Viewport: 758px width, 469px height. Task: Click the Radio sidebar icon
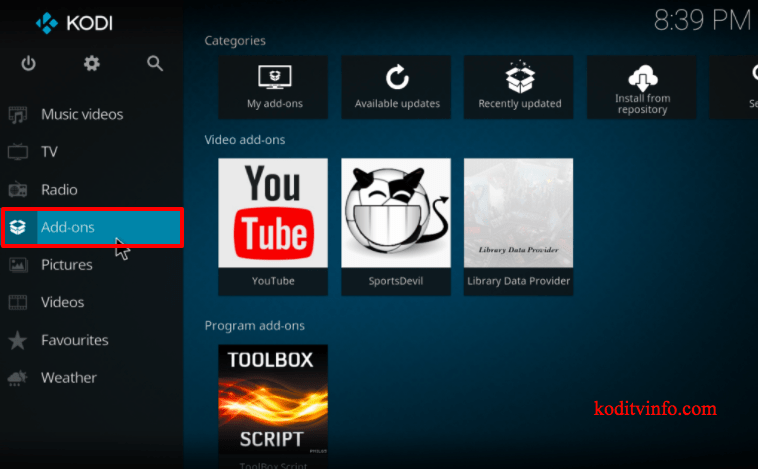18,190
